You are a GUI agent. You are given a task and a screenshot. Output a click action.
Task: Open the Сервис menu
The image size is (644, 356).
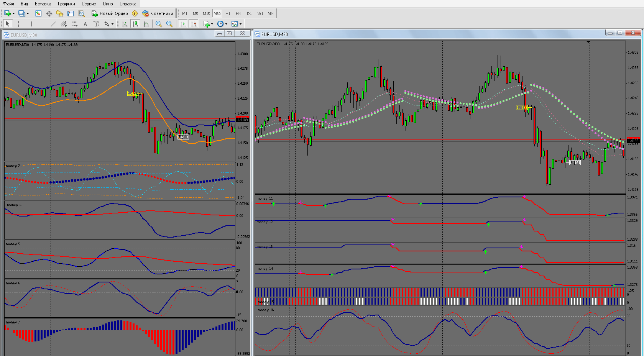(x=89, y=4)
